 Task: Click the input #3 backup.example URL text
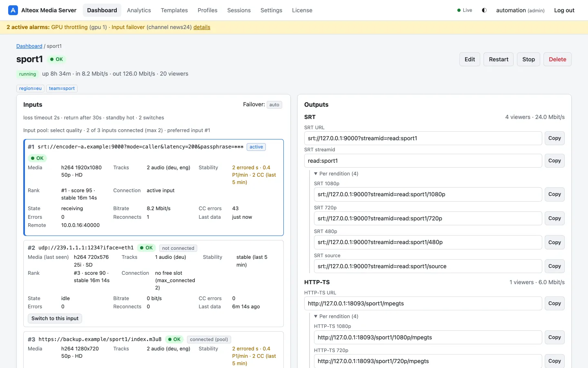100,339
